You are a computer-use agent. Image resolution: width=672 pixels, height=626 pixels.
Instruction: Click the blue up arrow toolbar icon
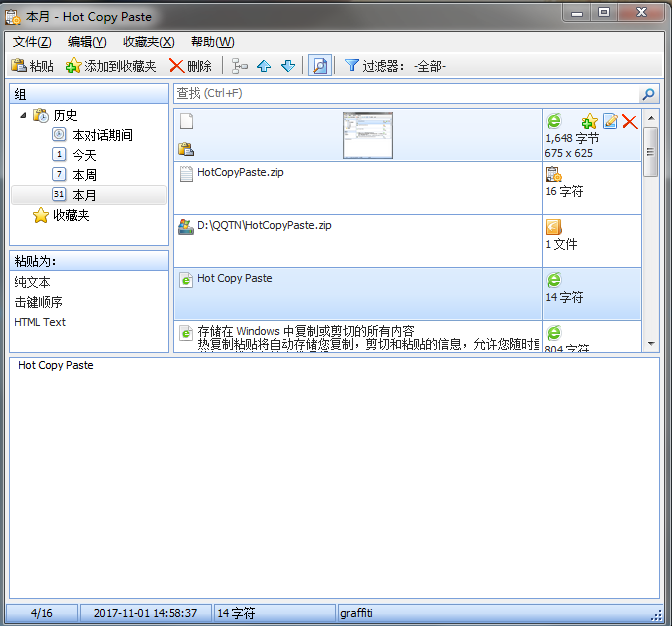pyautogui.click(x=264, y=66)
